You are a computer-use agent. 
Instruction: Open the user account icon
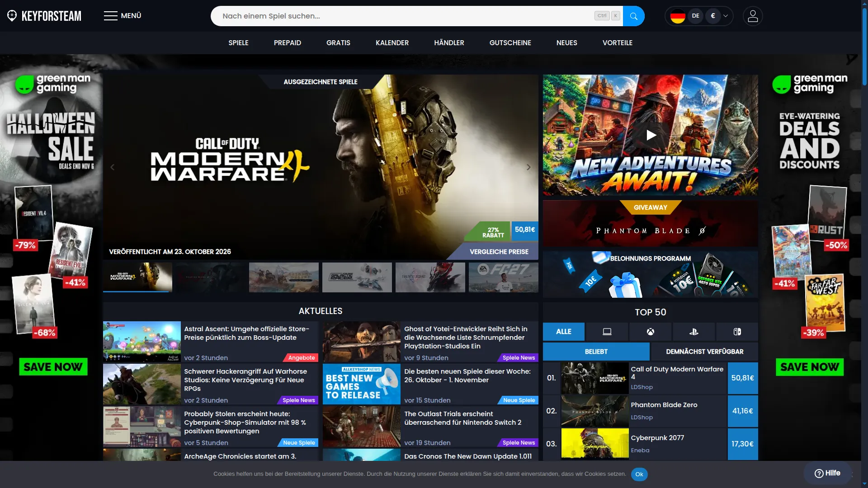(x=752, y=16)
